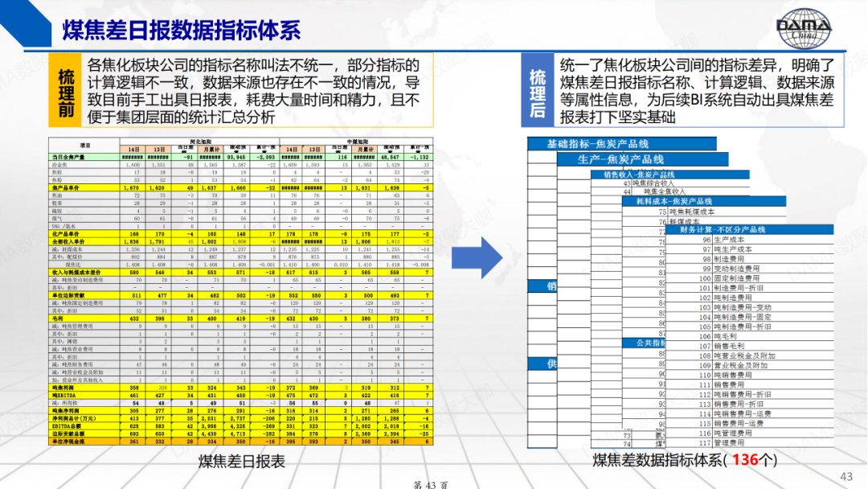Select the yellow 梳理前 label block
Viewport: 868px width, 489px height.
pyautogui.click(x=65, y=90)
